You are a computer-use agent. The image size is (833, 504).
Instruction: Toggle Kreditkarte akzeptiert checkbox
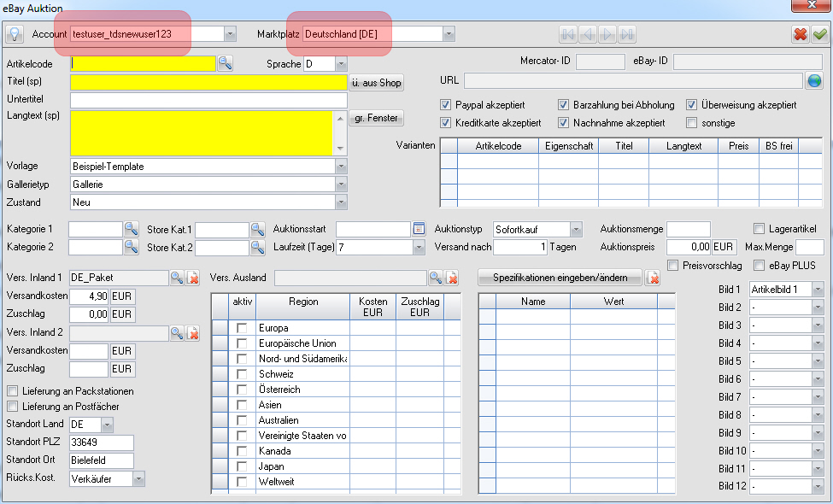tap(446, 123)
